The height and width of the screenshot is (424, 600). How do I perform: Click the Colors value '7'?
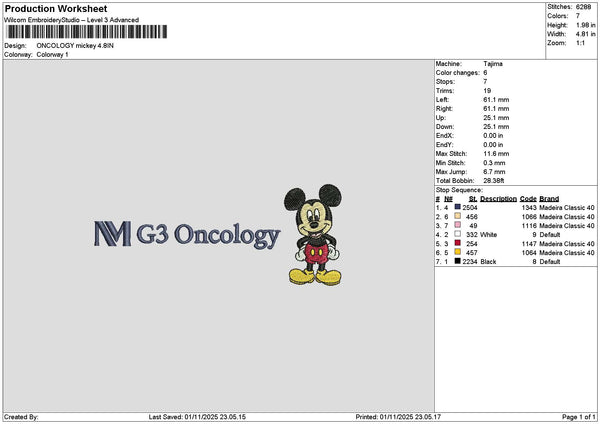[578, 16]
